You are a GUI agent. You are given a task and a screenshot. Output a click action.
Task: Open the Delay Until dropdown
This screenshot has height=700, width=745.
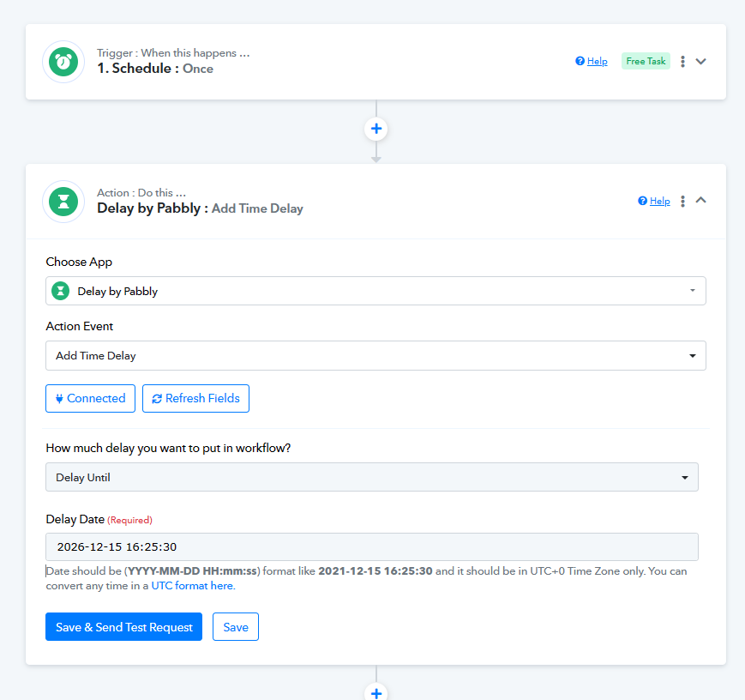[x=371, y=477]
